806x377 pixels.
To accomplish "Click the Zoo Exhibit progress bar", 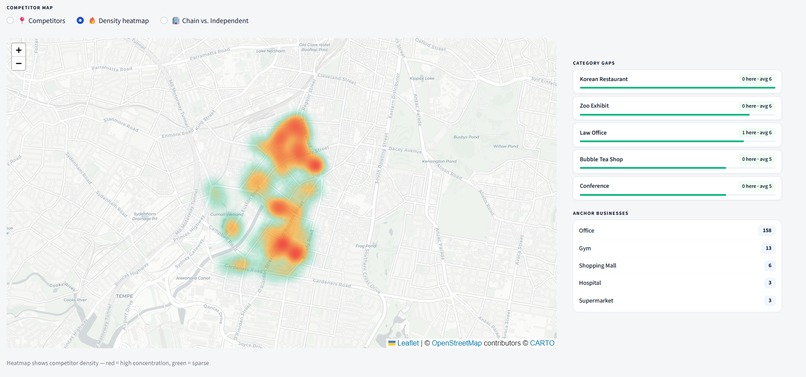I will [677, 115].
